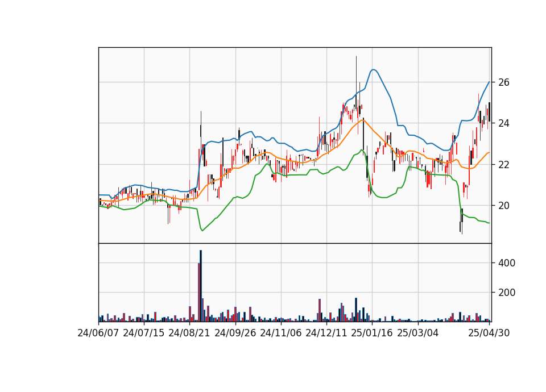Click the 25/04/30 date label

[489, 333]
